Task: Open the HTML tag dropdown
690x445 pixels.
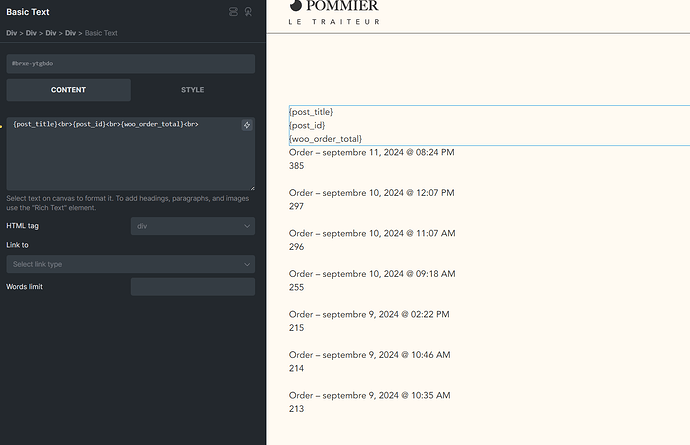Action: [193, 226]
